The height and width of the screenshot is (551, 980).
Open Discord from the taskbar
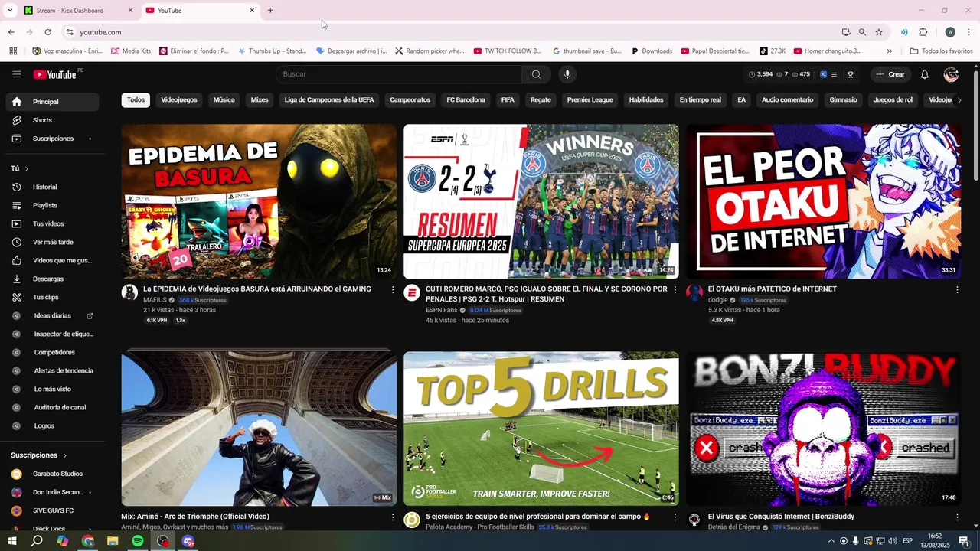click(x=188, y=541)
